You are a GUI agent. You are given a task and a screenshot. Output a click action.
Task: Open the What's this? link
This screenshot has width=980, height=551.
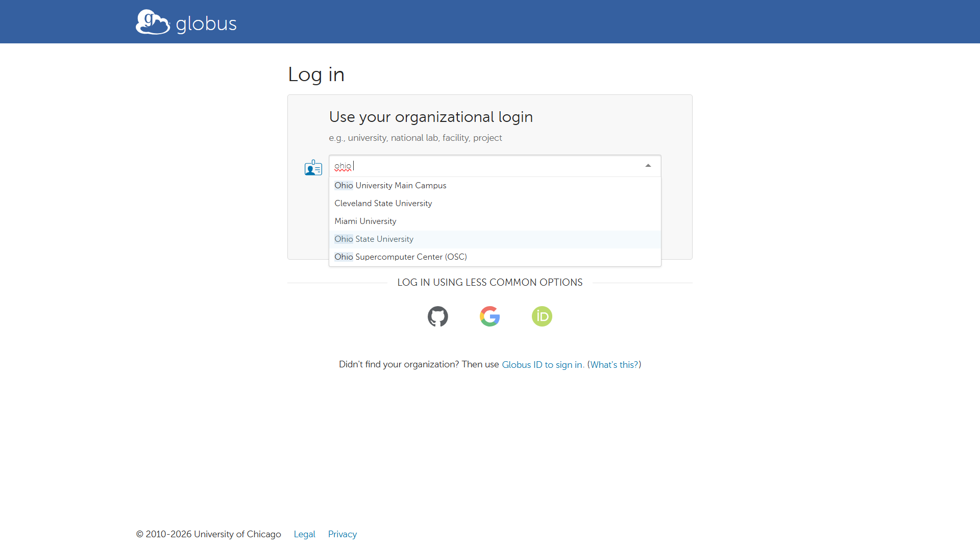[614, 365]
